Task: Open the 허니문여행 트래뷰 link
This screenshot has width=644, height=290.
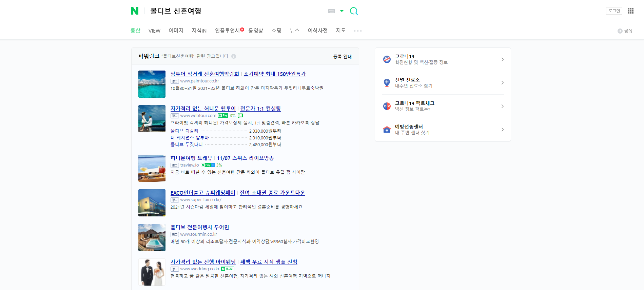Action: tap(191, 158)
